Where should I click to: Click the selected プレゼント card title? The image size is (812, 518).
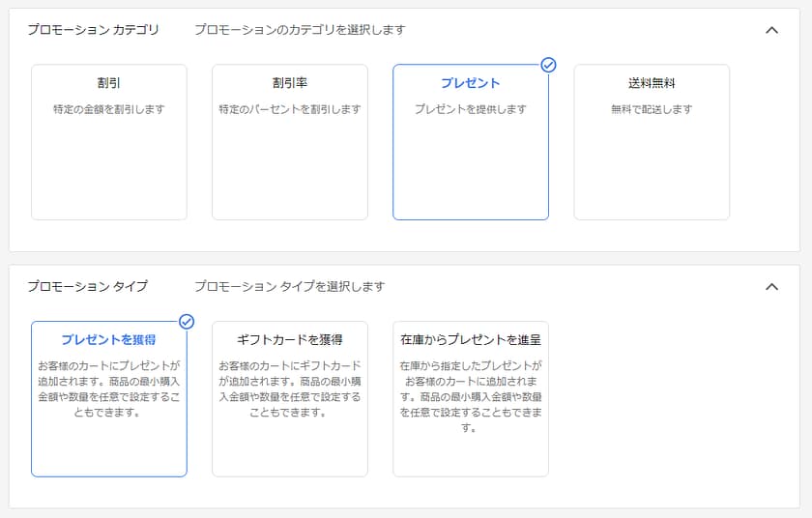click(x=470, y=83)
